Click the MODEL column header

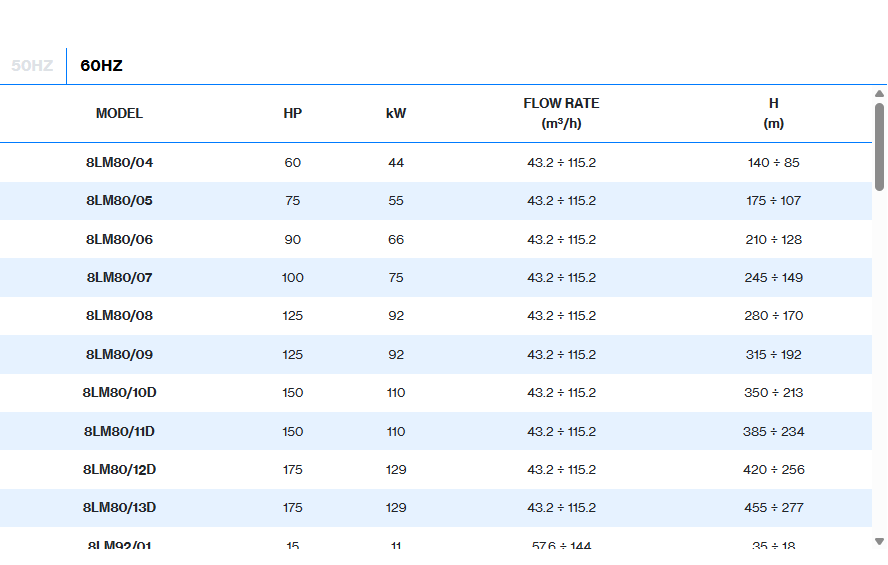tap(119, 113)
